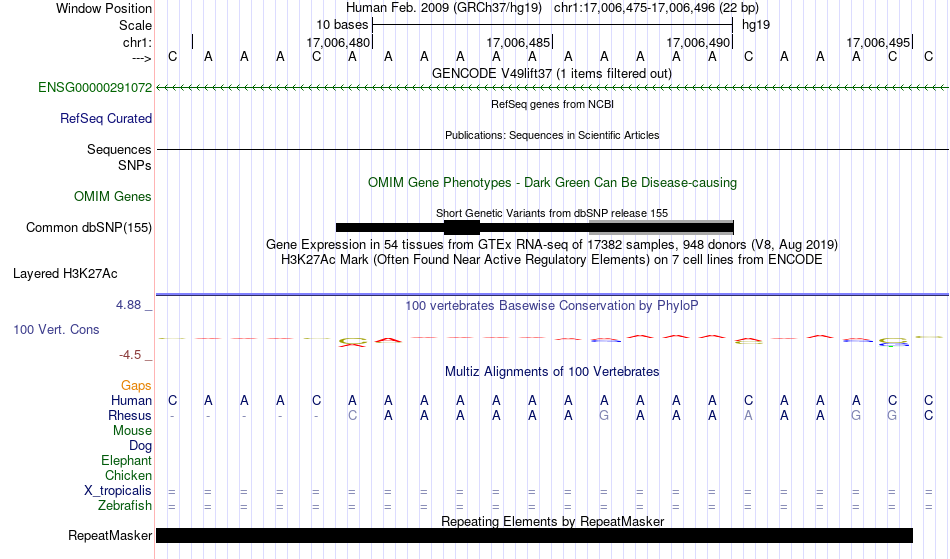Click the chr1:17,006,475-17,006,496 position title
Image resolution: width=950 pixels, height=559 pixels.
tap(656, 8)
